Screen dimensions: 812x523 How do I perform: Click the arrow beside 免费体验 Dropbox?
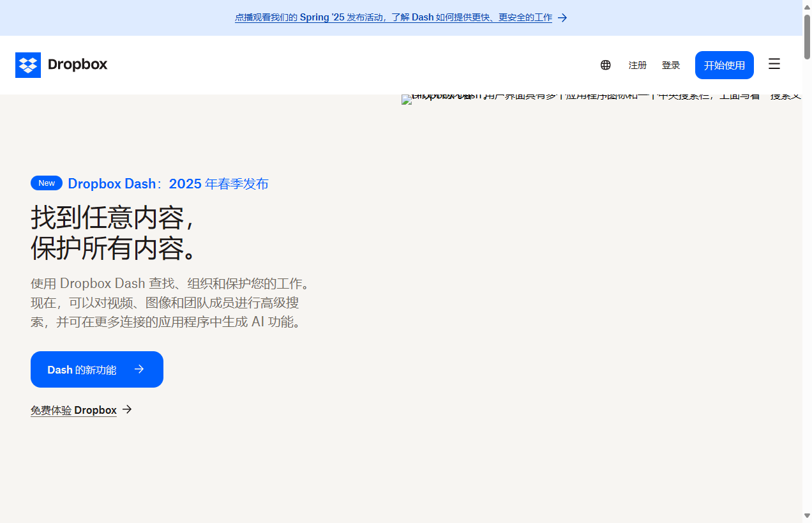click(x=127, y=409)
